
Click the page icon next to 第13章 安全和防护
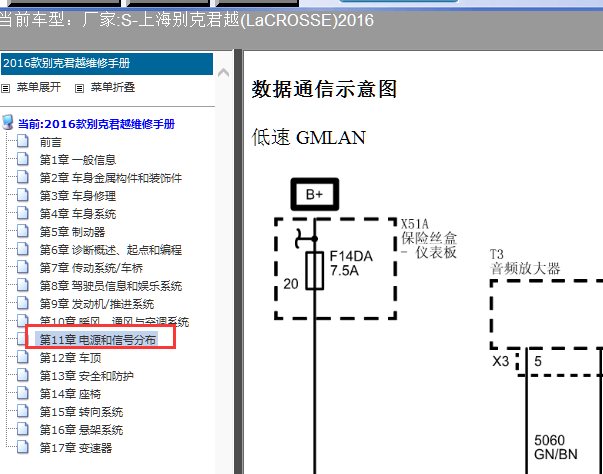pyautogui.click(x=23, y=375)
